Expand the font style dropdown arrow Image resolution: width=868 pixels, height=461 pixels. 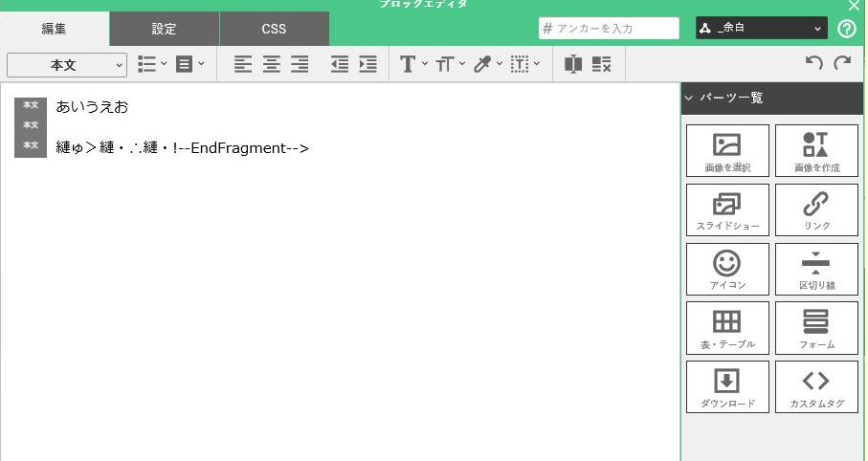tap(425, 64)
